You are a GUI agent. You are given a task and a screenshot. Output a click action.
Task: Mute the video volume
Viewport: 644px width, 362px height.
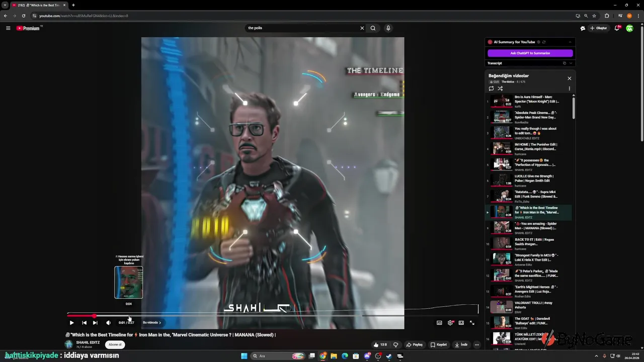(x=108, y=323)
